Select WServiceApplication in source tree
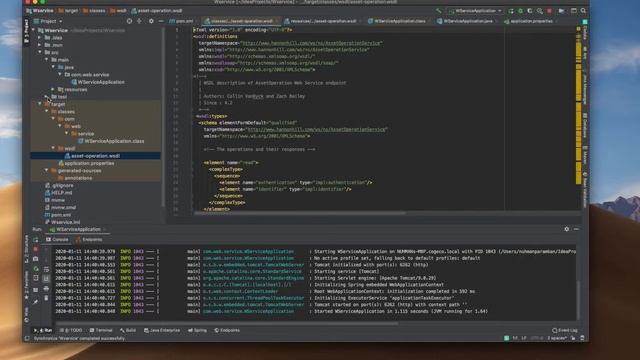 click(x=98, y=82)
